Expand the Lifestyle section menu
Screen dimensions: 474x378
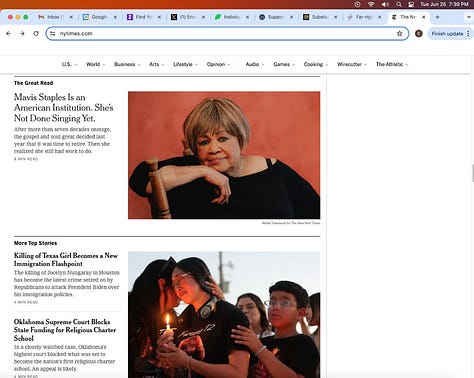[x=185, y=64]
